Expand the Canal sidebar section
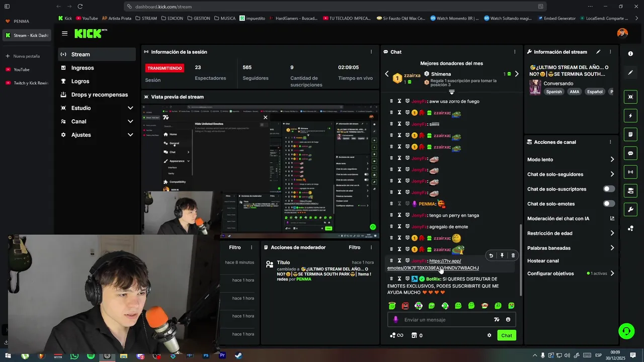Screen dimensions: 644x362 coord(130,122)
